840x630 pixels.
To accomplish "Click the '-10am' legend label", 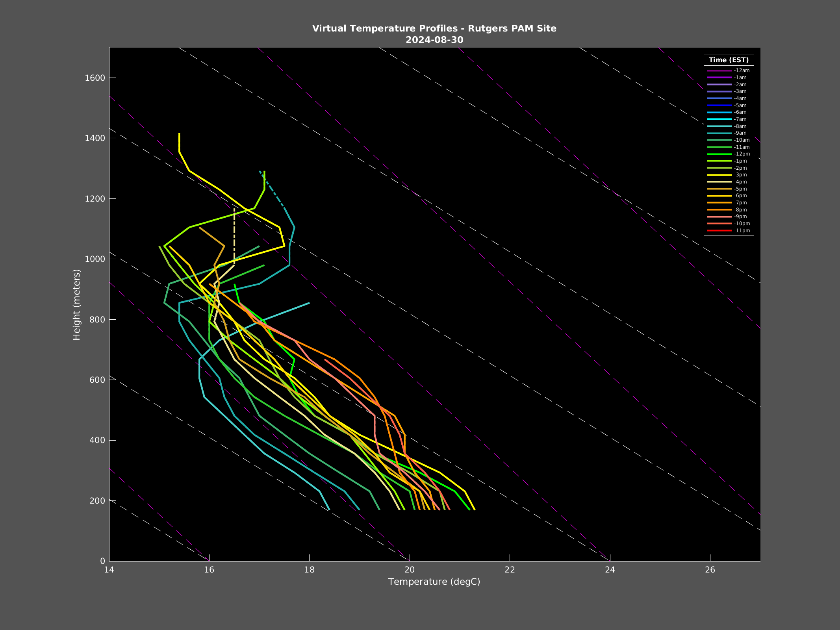I will (x=742, y=140).
